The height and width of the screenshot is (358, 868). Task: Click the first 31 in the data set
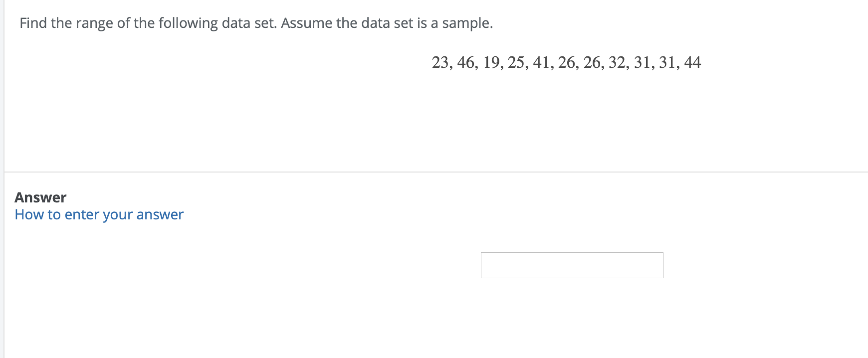(x=642, y=62)
